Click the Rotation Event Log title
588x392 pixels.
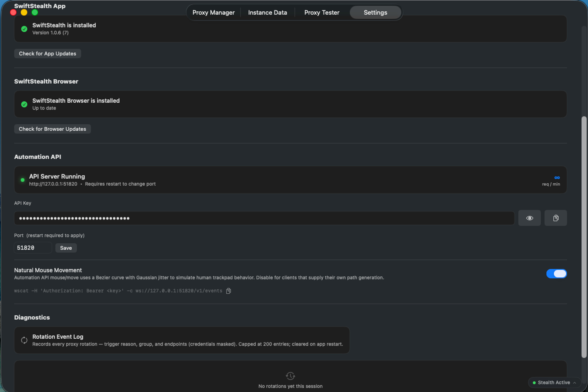point(58,337)
